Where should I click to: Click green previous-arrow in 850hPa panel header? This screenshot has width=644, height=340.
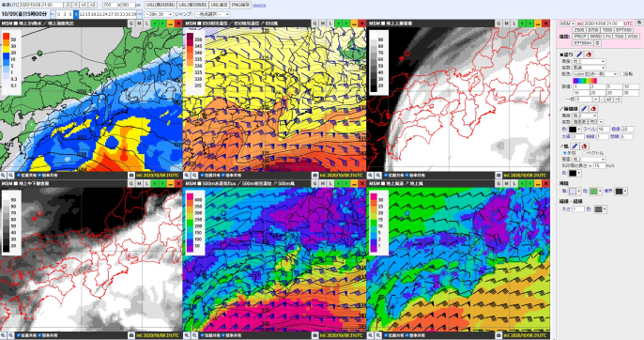(338, 23)
